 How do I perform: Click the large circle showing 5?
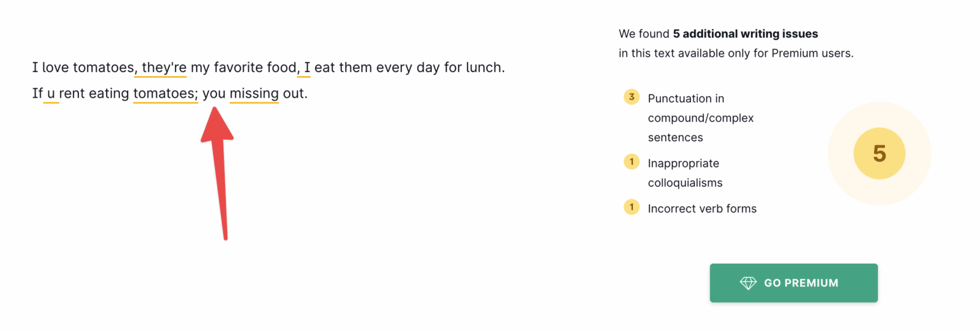pyautogui.click(x=879, y=154)
